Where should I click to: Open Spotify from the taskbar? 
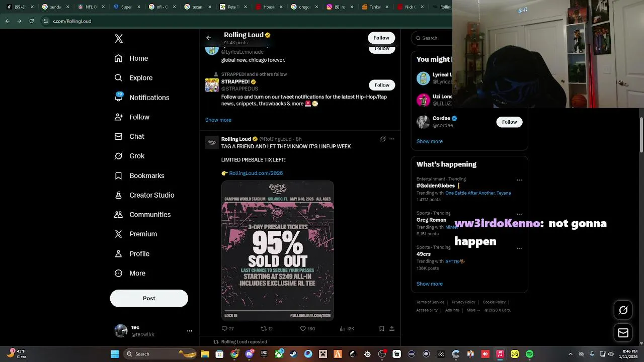[x=529, y=354]
